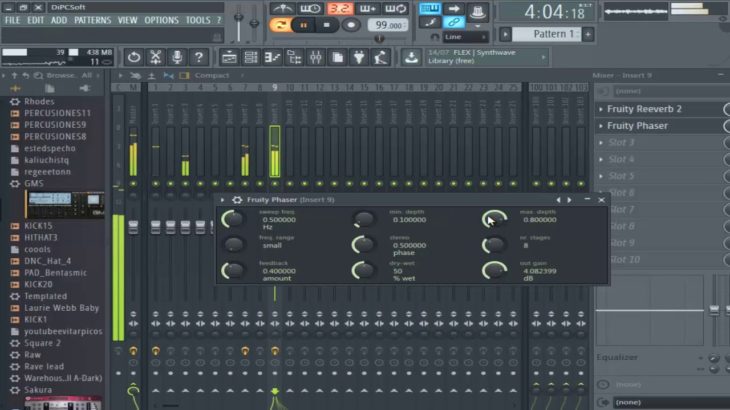The width and height of the screenshot is (730, 410).
Task: Select next preset arrow in Fruity Phaser
Action: [x=569, y=200]
